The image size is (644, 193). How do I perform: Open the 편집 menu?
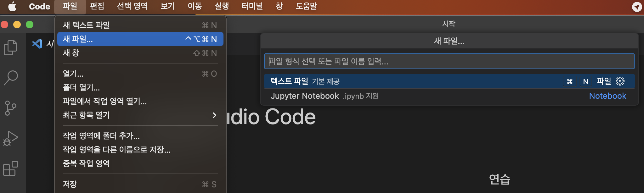(x=97, y=7)
